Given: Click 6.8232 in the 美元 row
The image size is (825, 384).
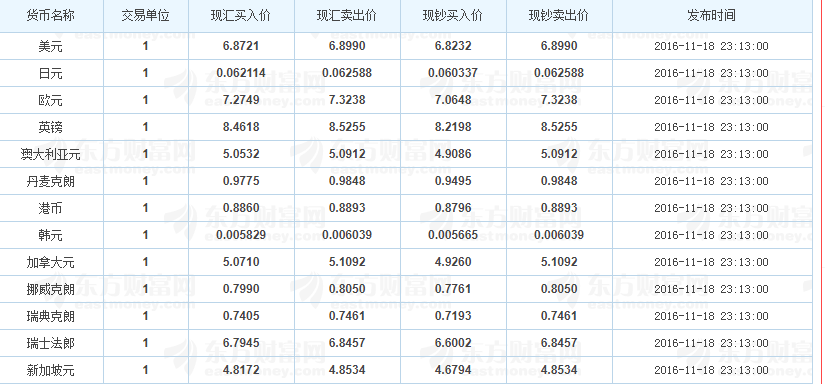Looking at the screenshot, I should 453,46.
